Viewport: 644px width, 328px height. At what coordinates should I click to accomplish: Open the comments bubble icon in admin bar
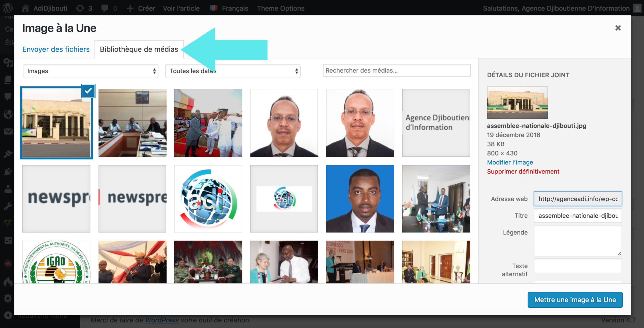click(105, 8)
